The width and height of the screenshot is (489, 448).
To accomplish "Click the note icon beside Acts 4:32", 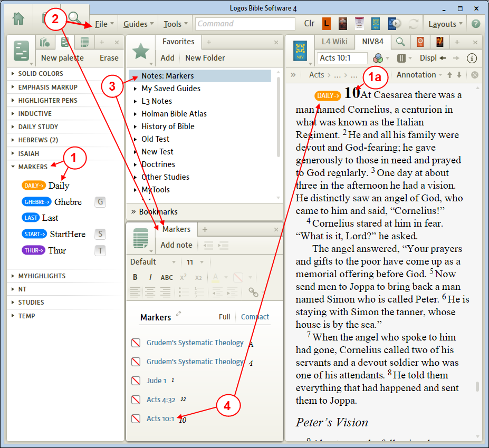I will coord(136,400).
